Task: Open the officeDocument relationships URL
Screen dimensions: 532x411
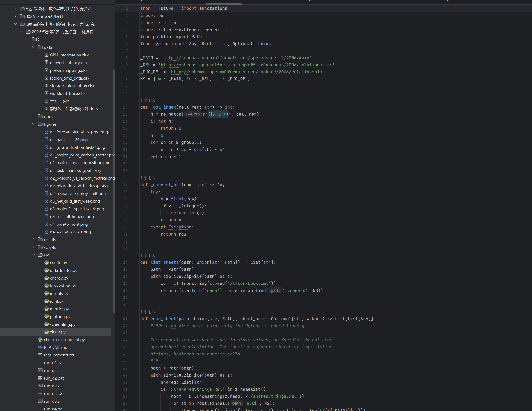Action: click(247, 65)
